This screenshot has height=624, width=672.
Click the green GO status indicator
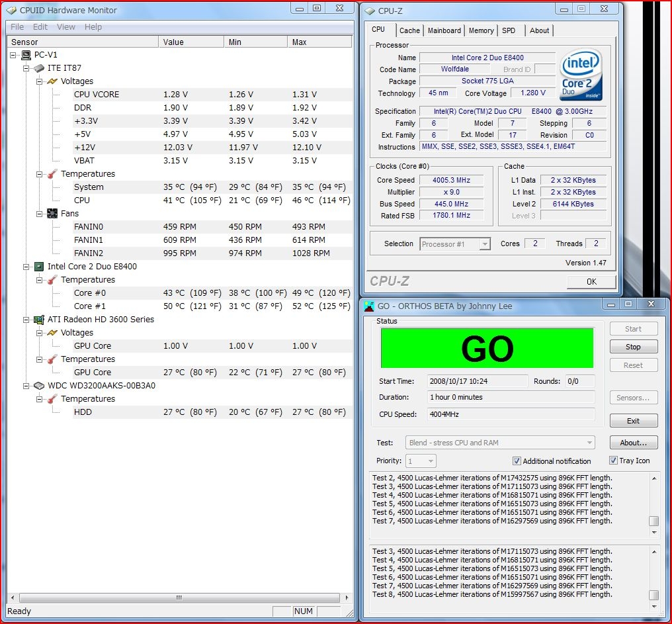pyautogui.click(x=487, y=348)
